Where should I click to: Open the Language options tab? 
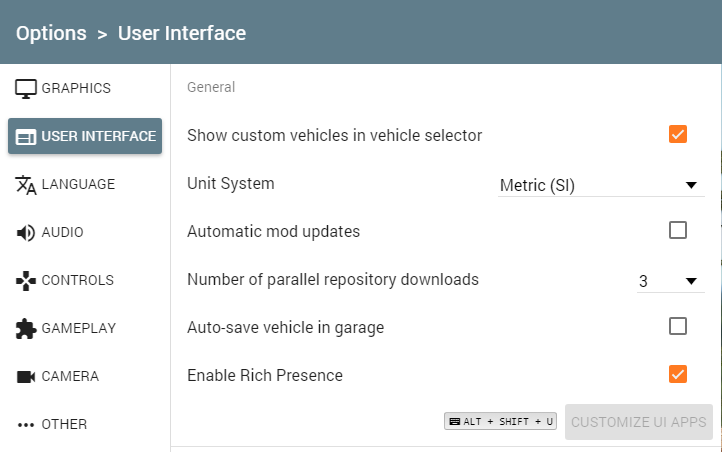click(78, 184)
